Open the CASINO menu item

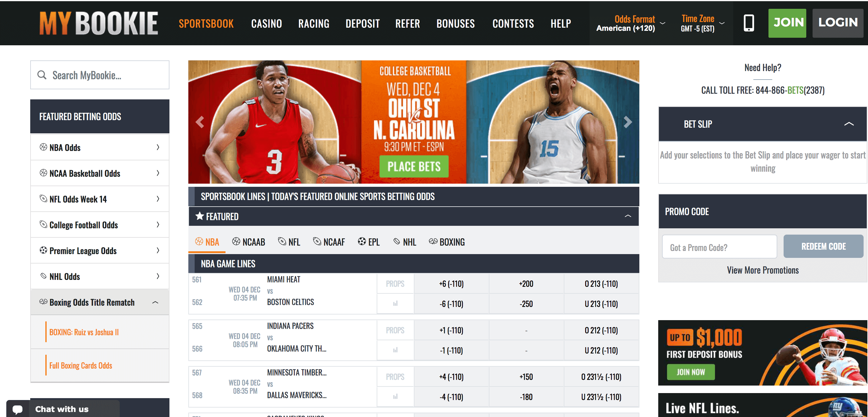[266, 23]
